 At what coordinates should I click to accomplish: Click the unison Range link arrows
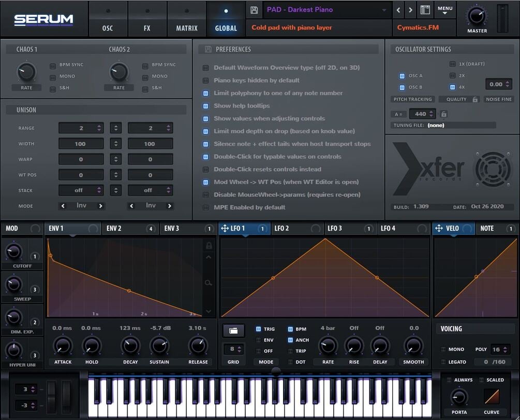(116, 128)
